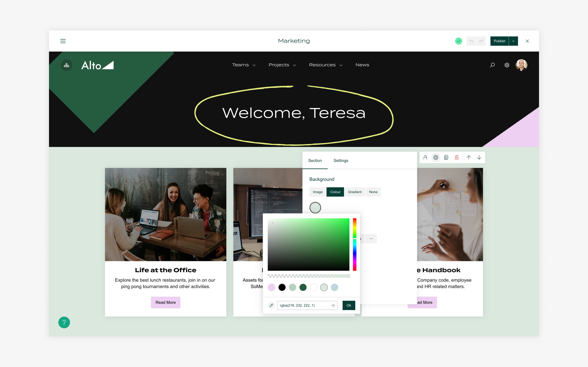The width and height of the screenshot is (588, 367).
Task: Click the move section down arrow icon
Action: point(479,157)
